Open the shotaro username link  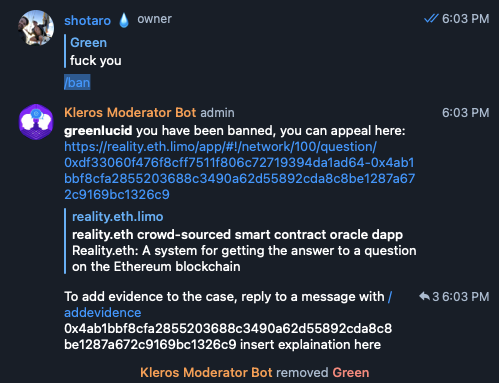click(x=87, y=21)
